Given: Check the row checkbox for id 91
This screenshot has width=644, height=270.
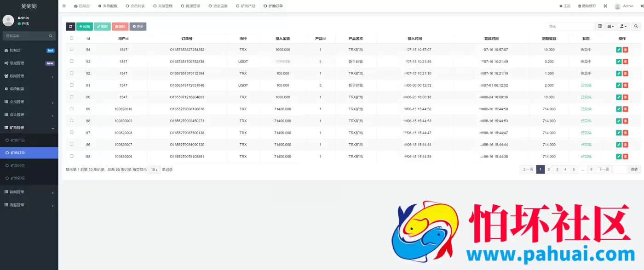Looking at the screenshot, I should pyautogui.click(x=71, y=85).
